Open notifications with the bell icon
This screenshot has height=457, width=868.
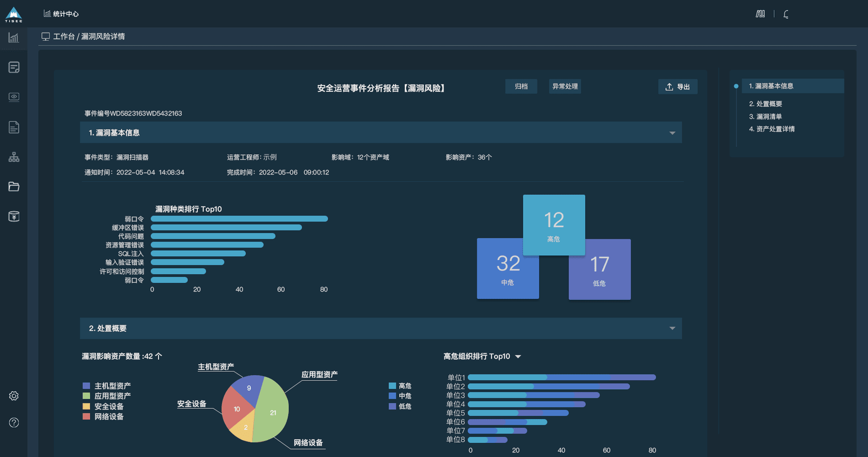click(x=786, y=14)
